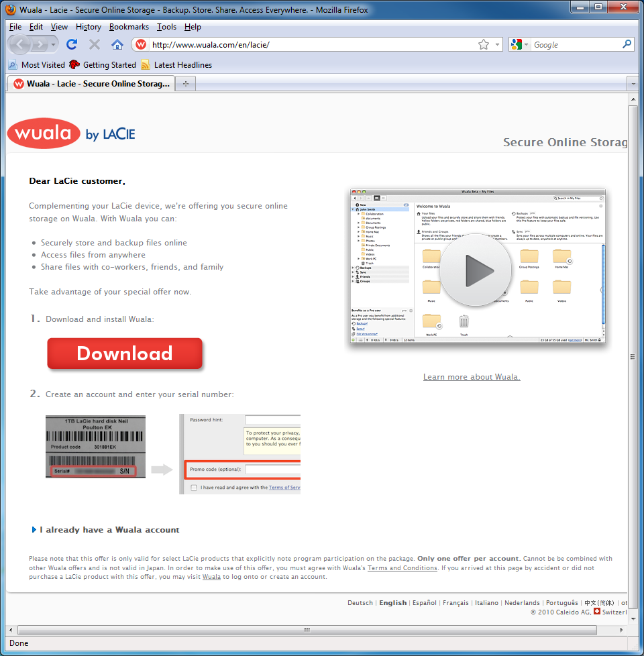Viewport: 644px width, 656px height.
Task: Open the address bar history dropdown
Action: click(x=497, y=44)
